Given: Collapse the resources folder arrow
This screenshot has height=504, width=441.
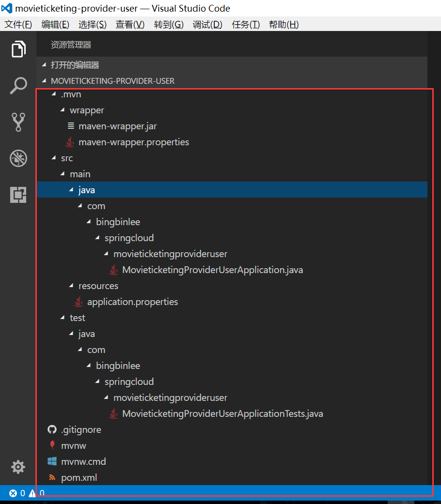Looking at the screenshot, I should coord(71,286).
